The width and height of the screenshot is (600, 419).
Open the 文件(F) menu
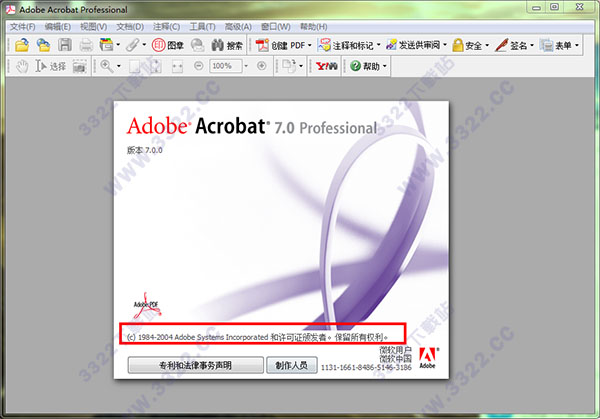[x=23, y=27]
